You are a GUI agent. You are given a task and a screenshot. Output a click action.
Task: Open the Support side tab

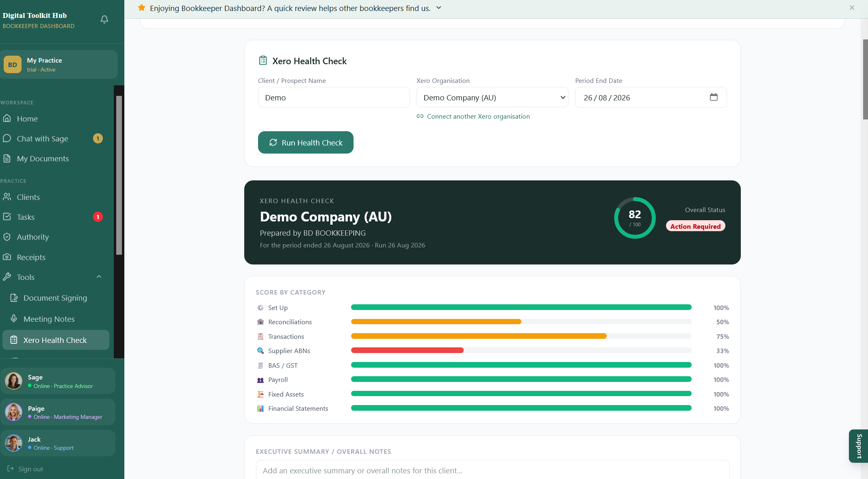click(x=859, y=446)
